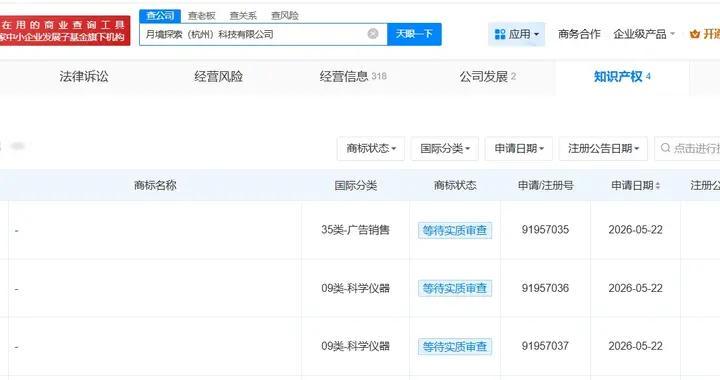
Task: Open the 商务合作 link
Action: pyautogui.click(x=579, y=34)
